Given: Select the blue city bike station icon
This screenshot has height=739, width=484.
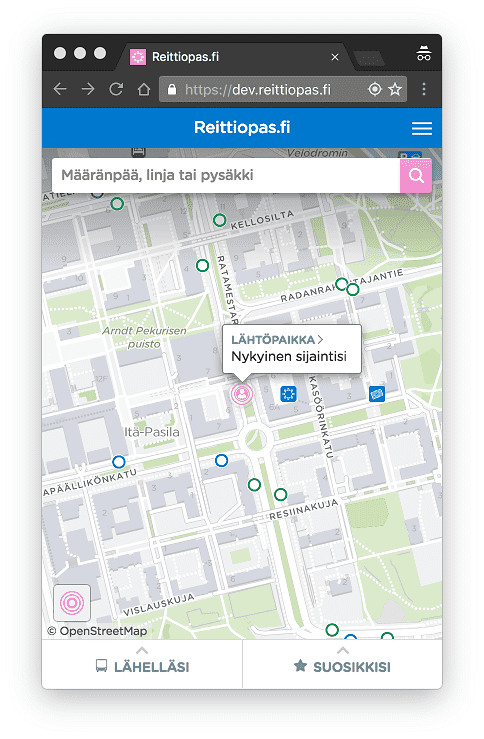Looking at the screenshot, I should point(288,394).
